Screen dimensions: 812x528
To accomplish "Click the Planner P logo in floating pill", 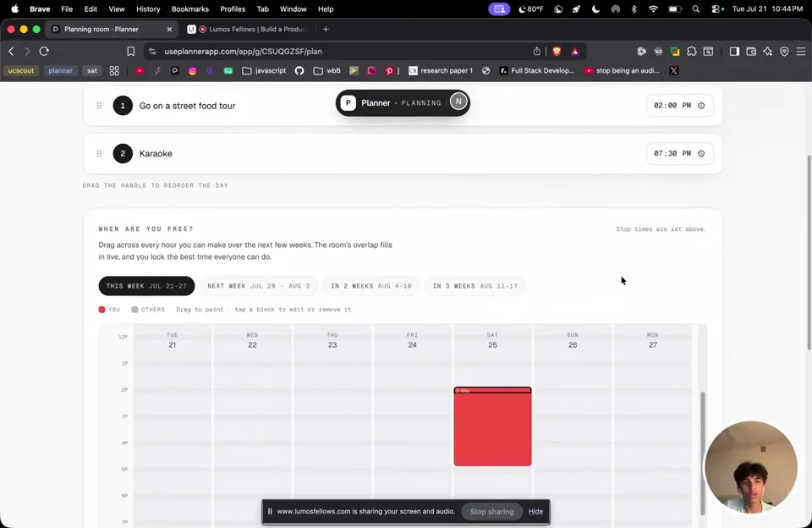I will click(x=348, y=102).
